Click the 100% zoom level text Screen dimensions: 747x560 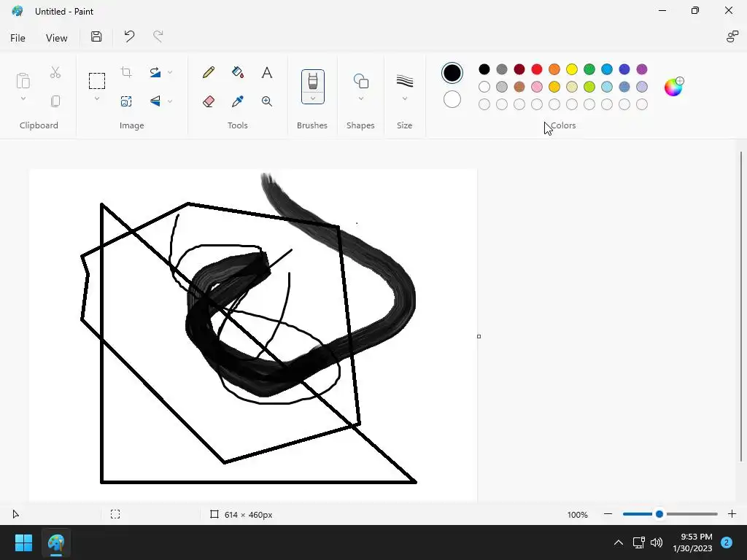coord(578,515)
